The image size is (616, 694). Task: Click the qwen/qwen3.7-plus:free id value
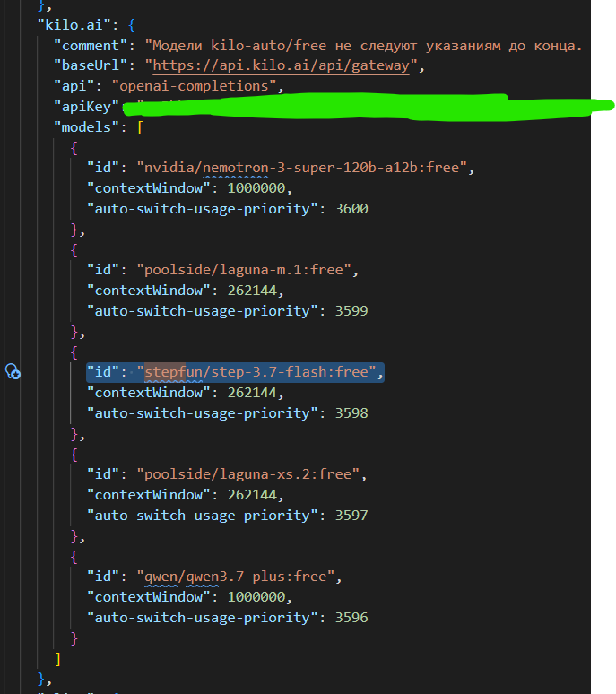[236, 577]
